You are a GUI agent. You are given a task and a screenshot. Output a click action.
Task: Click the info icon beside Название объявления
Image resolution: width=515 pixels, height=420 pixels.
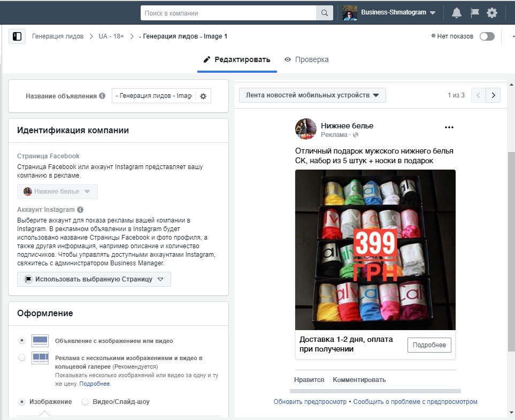point(102,96)
